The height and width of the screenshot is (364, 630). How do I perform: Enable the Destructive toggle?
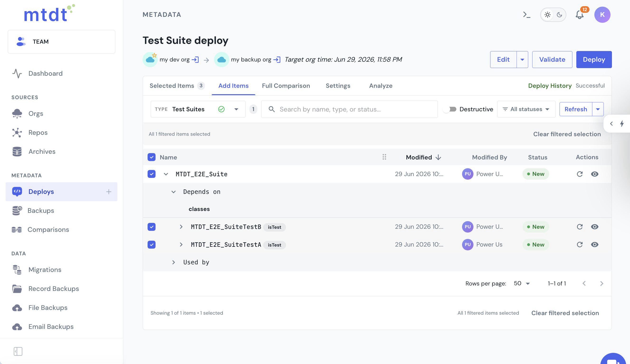point(449,109)
